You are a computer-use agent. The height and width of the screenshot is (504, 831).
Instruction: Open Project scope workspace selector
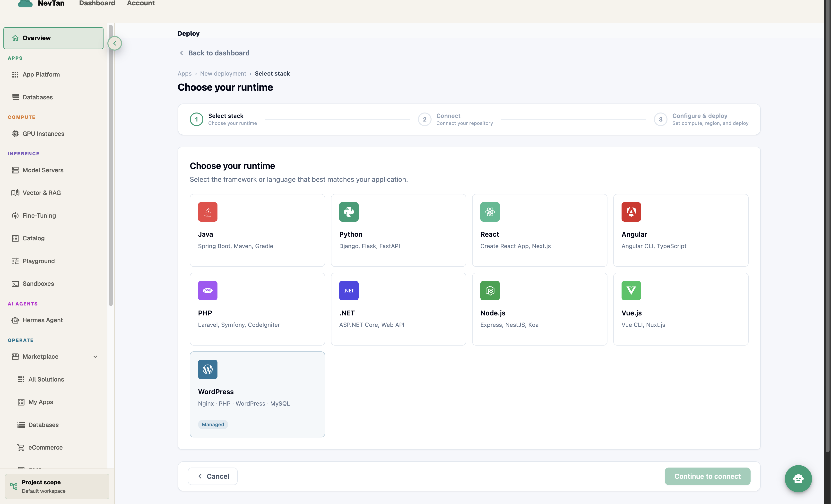point(57,487)
